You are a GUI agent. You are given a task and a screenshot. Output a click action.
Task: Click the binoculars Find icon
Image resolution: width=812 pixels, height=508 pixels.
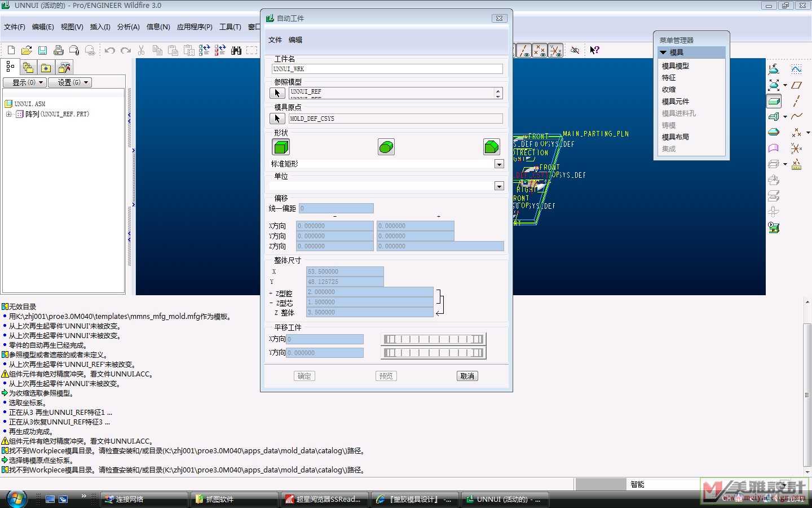click(236, 50)
